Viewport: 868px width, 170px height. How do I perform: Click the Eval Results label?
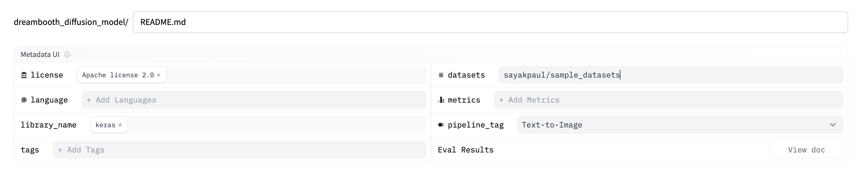(465, 150)
